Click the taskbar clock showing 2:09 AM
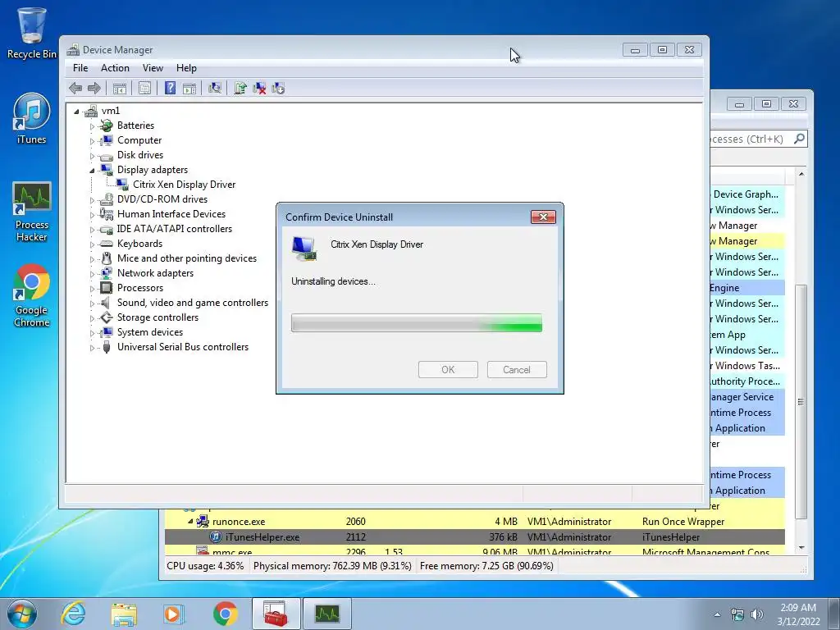The height and width of the screenshot is (630, 840). click(798, 614)
